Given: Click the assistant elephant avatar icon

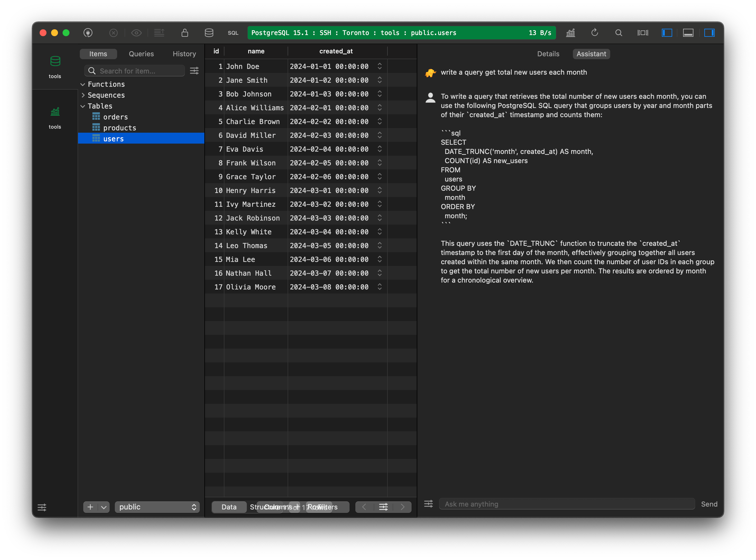Looking at the screenshot, I should coord(430,73).
